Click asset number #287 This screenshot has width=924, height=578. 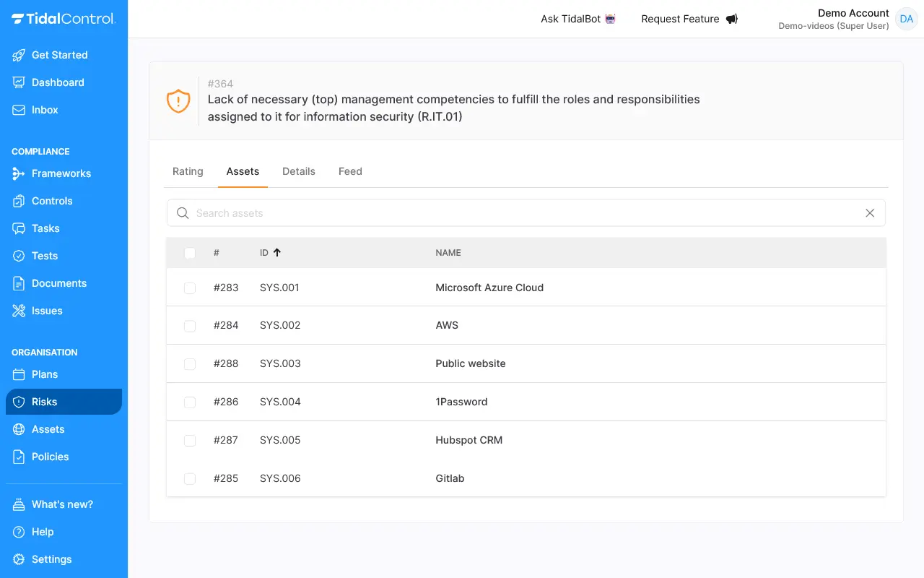click(226, 440)
